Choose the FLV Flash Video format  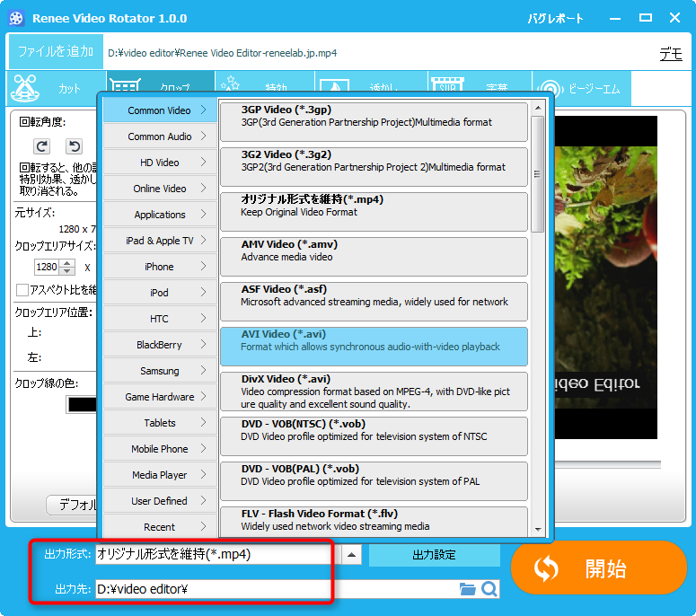click(x=374, y=522)
